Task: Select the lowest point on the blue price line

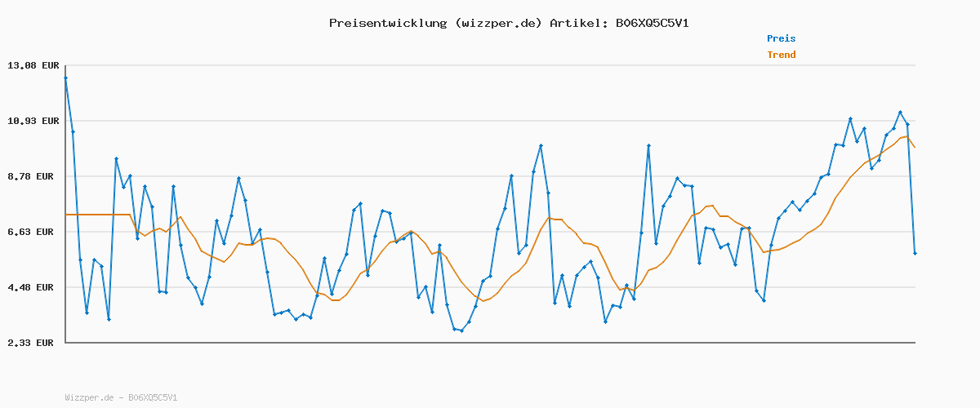Action: pyautogui.click(x=461, y=330)
